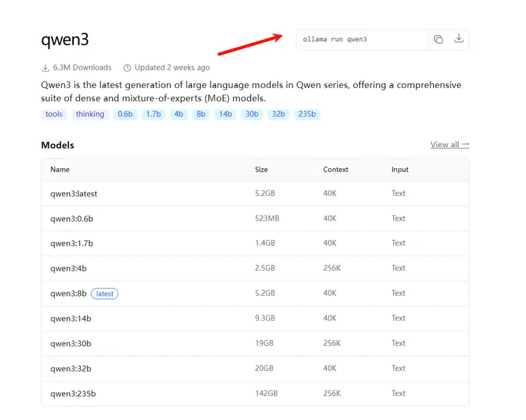Click the 5.2GB size of qwen3:8b
This screenshot has height=420, width=526.
265,293
